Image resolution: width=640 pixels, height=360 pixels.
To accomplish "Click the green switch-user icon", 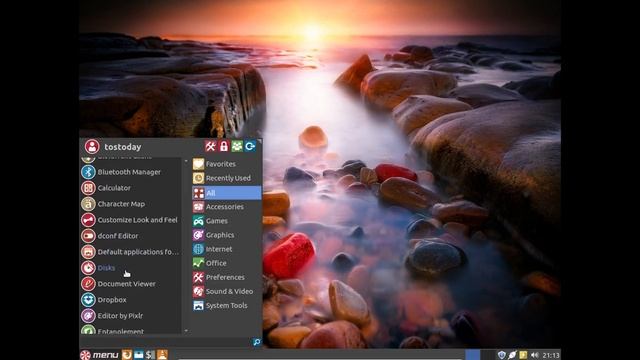I will tap(237, 146).
